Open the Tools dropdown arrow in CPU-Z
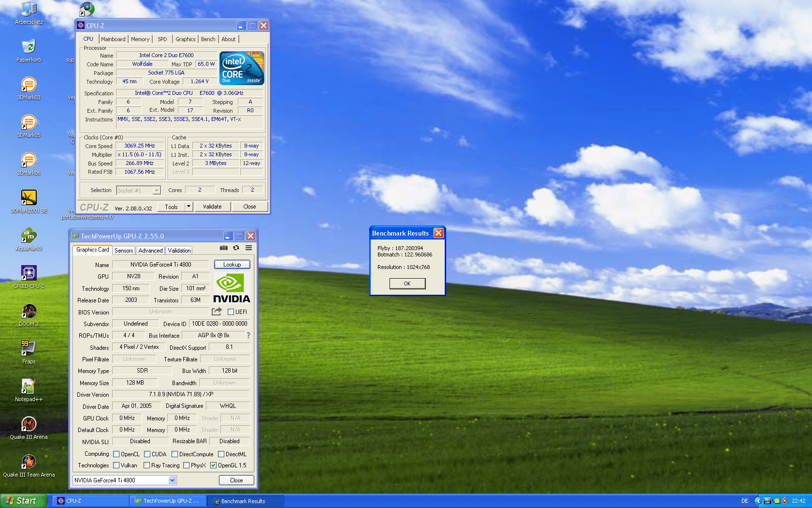Viewport: 812px width, 508px height. pyautogui.click(x=188, y=207)
